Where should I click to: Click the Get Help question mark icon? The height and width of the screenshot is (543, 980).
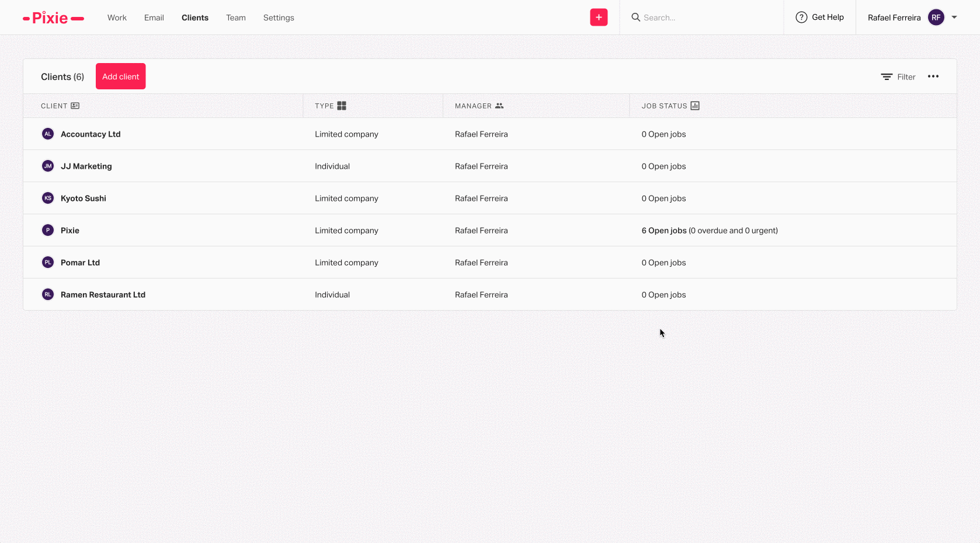pos(801,18)
